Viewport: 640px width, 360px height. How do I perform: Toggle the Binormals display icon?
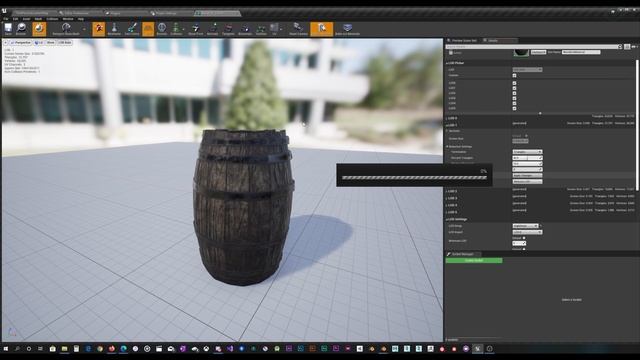click(x=245, y=29)
